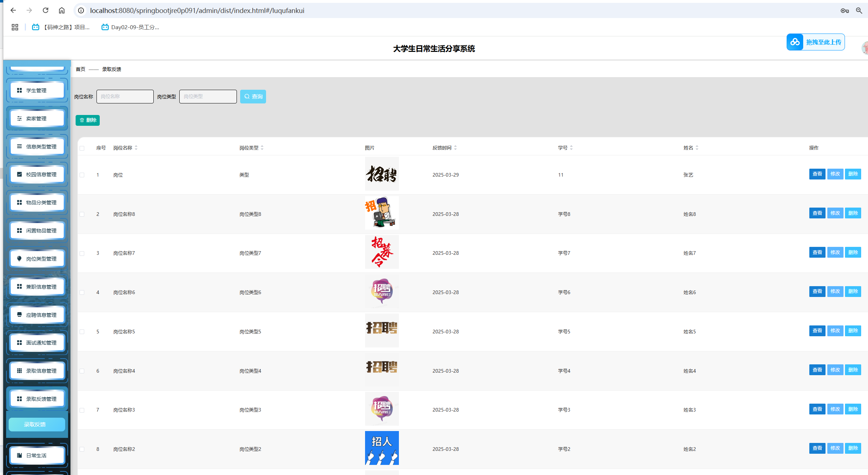Click 修改 button for 姓名7 row
The width and height of the screenshot is (868, 475).
(835, 253)
